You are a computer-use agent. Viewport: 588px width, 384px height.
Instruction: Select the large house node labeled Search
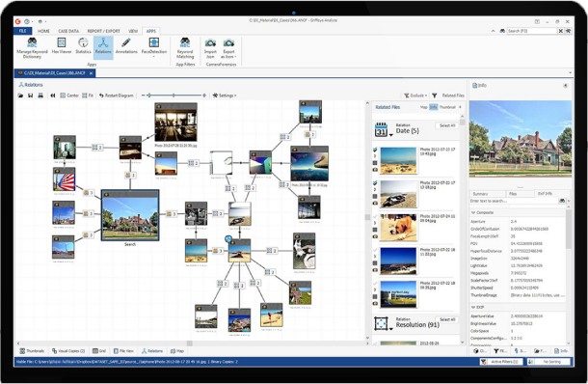click(130, 215)
